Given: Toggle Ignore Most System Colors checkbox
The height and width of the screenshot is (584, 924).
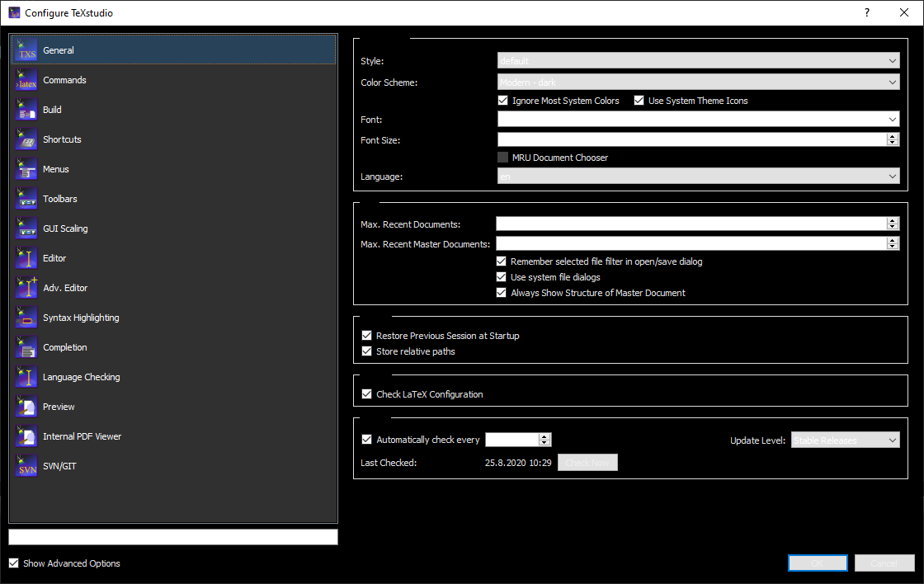Looking at the screenshot, I should tap(502, 100).
